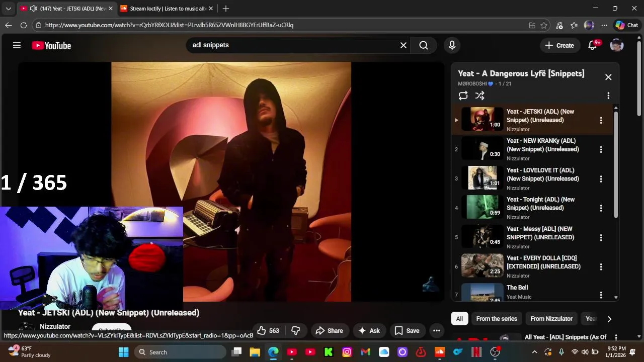644x362 pixels.
Task: Open Netflix from the taskbar
Action: [476, 352]
